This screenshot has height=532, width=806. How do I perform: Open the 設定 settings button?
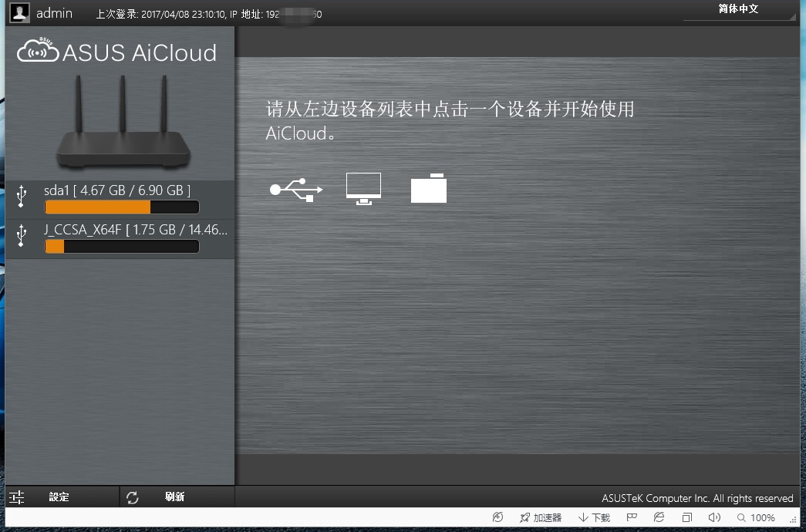click(x=62, y=497)
